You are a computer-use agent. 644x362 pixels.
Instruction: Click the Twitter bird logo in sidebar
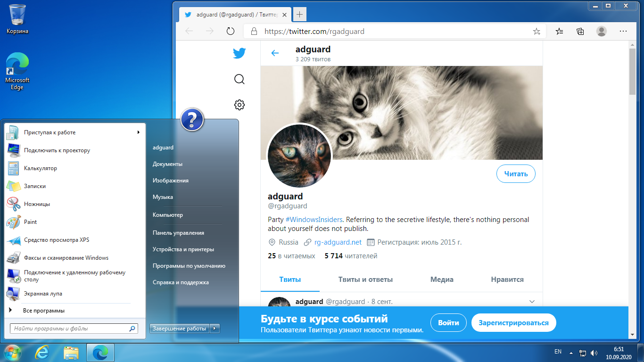(x=239, y=53)
